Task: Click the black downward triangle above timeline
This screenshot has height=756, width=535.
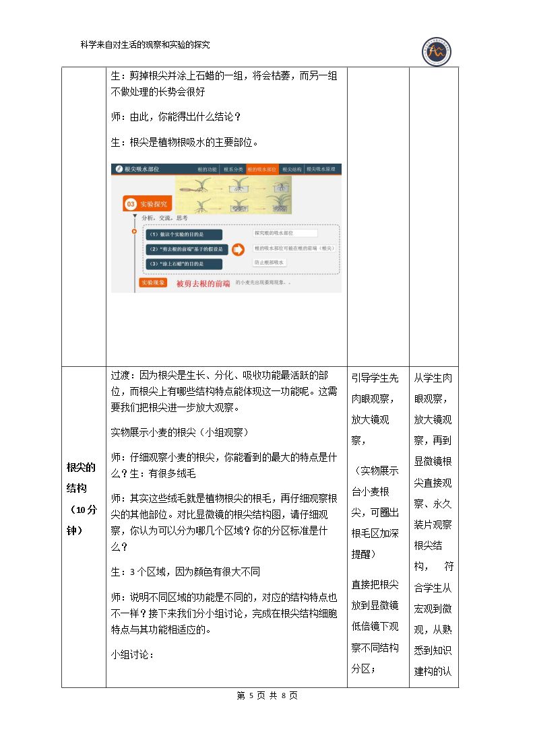Action: [x=135, y=217]
